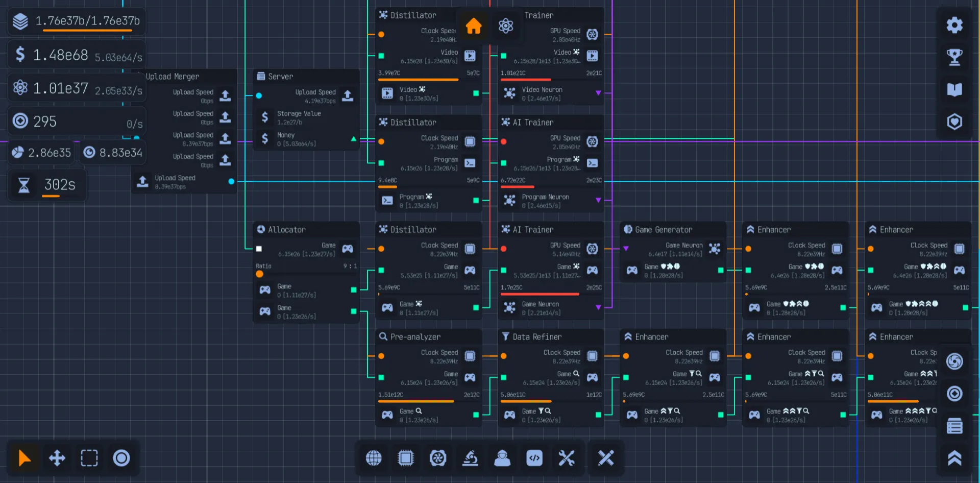Select the orange pointer cursor tool

24,458
